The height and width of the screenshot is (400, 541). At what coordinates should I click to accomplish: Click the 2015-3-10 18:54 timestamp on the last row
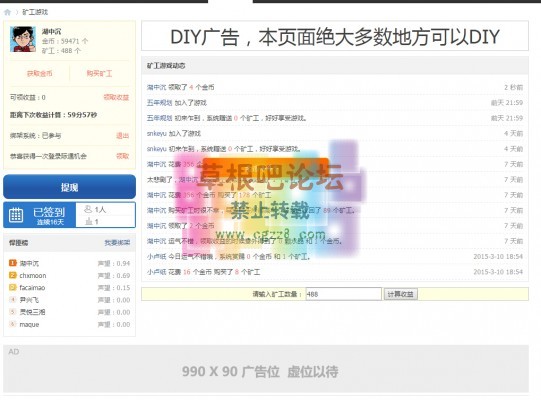498,272
